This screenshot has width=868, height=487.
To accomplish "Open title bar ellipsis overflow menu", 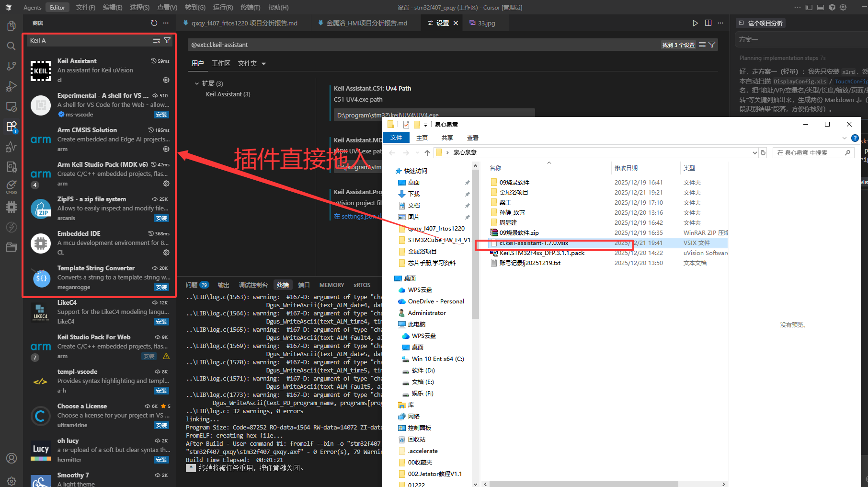I will [797, 7].
